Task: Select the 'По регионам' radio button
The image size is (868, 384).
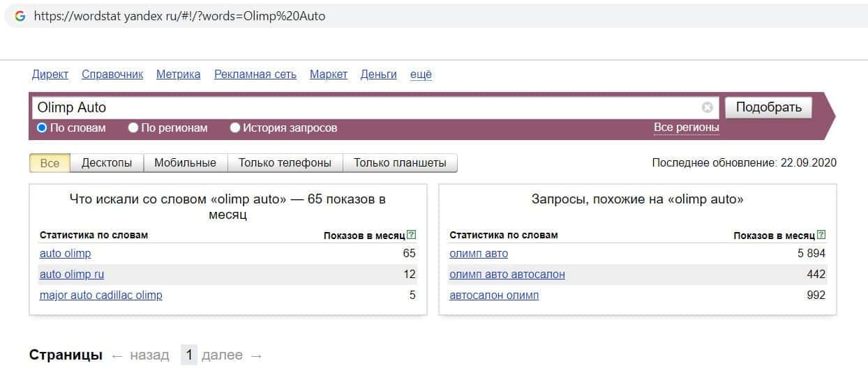Action: point(133,128)
